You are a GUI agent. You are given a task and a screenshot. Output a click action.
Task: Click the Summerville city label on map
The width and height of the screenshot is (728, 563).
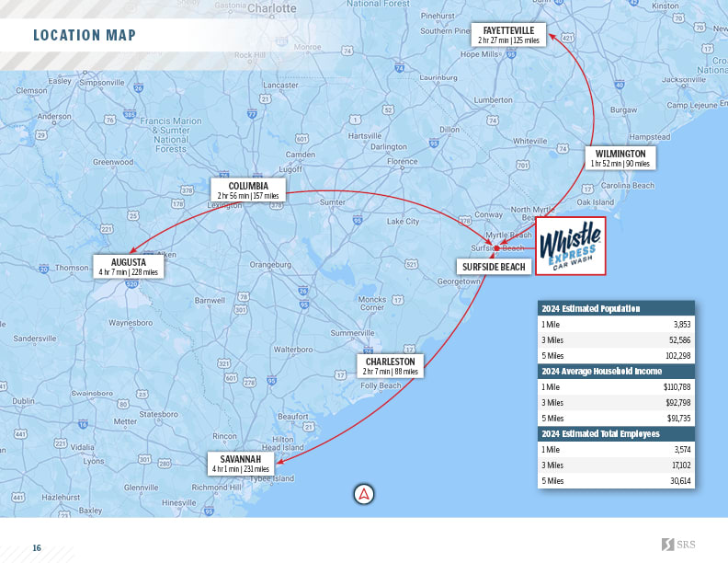click(352, 333)
